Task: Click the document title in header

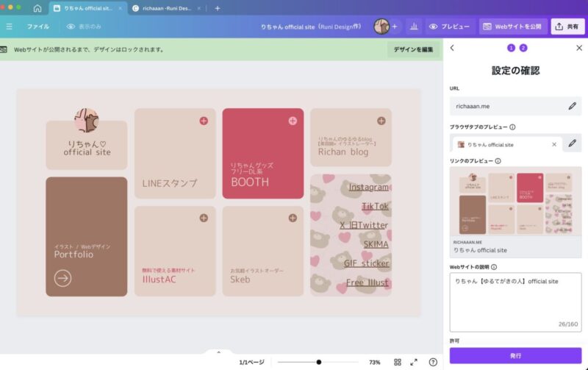Action: coord(310,26)
